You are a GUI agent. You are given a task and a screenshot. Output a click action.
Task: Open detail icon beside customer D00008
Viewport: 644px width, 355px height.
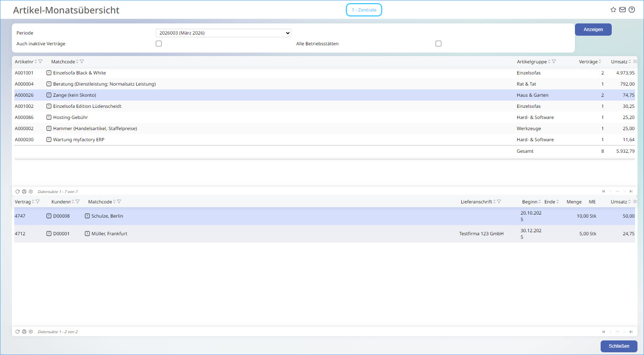click(x=49, y=216)
